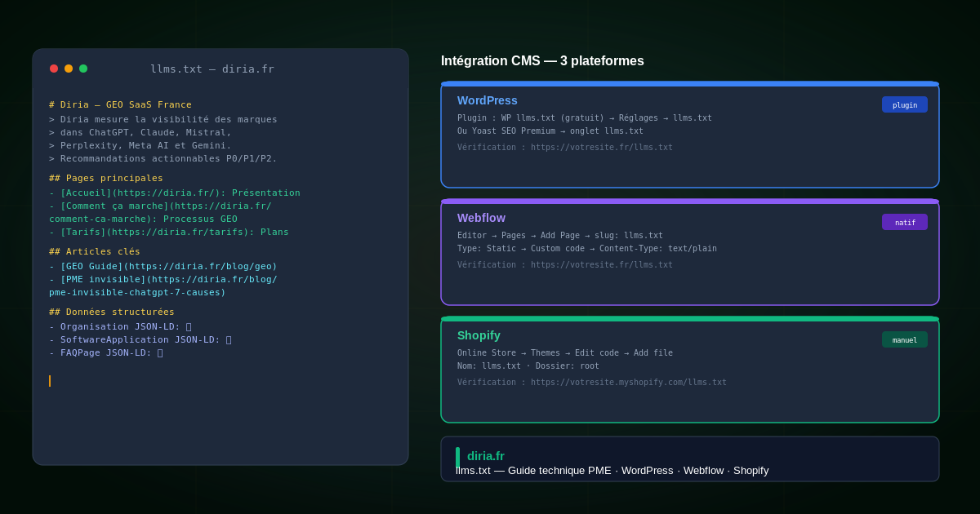
Task: Open the [GEO Guide] blog link line
Action: click(163, 266)
